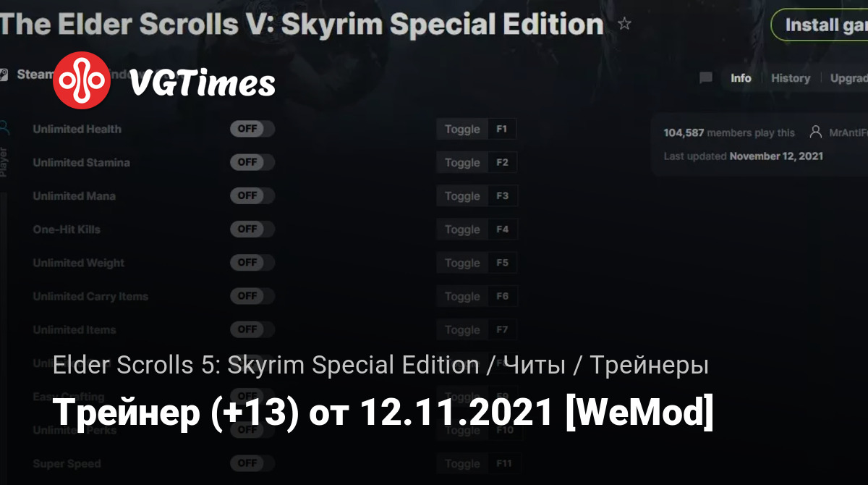The width and height of the screenshot is (868, 485).
Task: Click the Steam platform icon
Action: [x=4, y=75]
